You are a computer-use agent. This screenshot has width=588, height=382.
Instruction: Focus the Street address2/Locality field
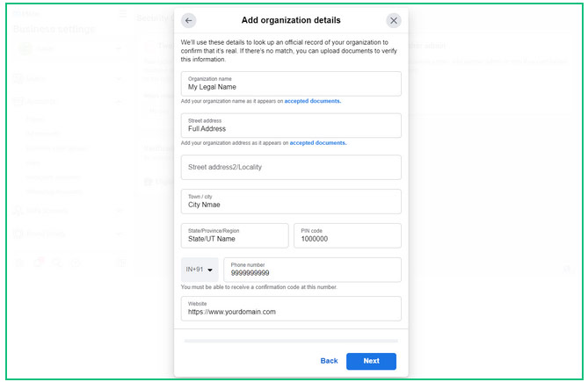point(291,168)
